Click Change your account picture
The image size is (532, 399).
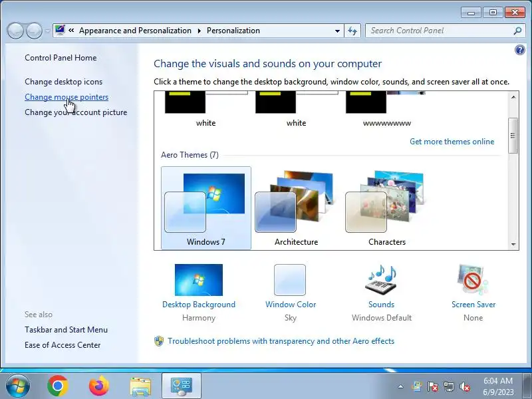coord(76,112)
